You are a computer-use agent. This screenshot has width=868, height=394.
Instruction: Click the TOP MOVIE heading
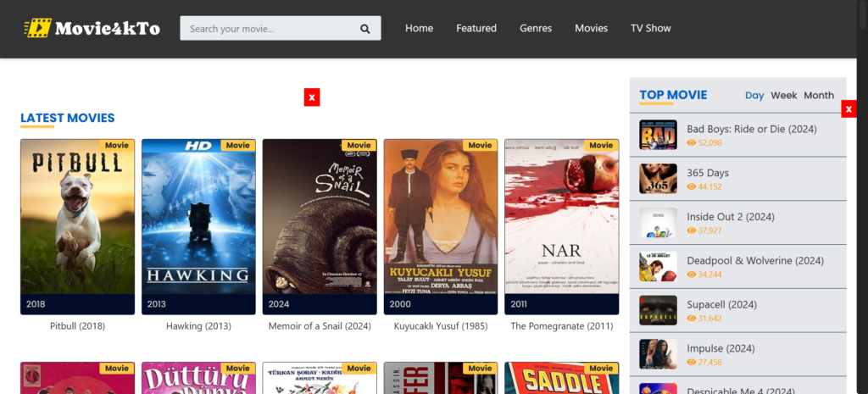coord(673,95)
